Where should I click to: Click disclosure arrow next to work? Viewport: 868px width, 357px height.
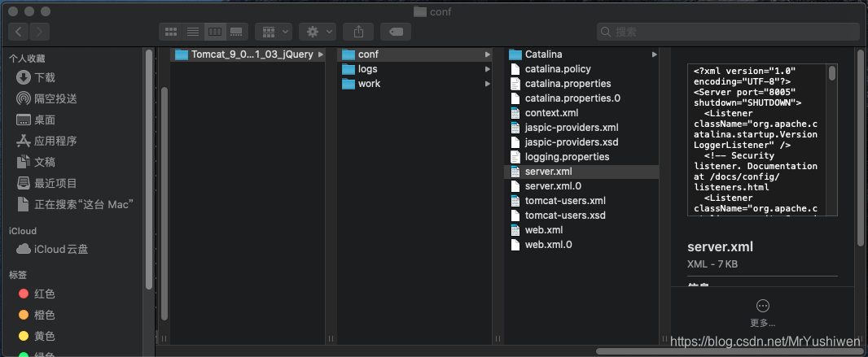point(488,84)
